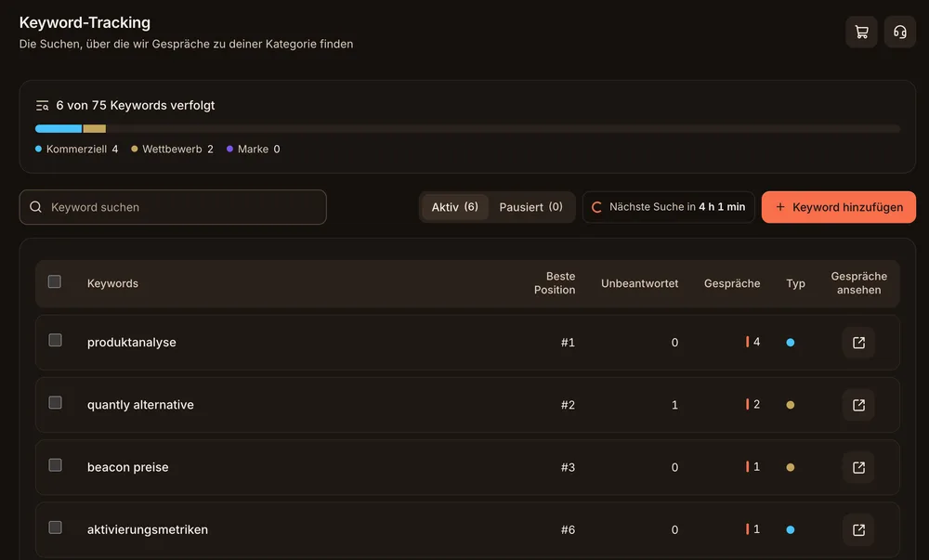Viewport: 929px width, 560px height.
Task: Click the Unbeantwortet column header
Action: 639,283
